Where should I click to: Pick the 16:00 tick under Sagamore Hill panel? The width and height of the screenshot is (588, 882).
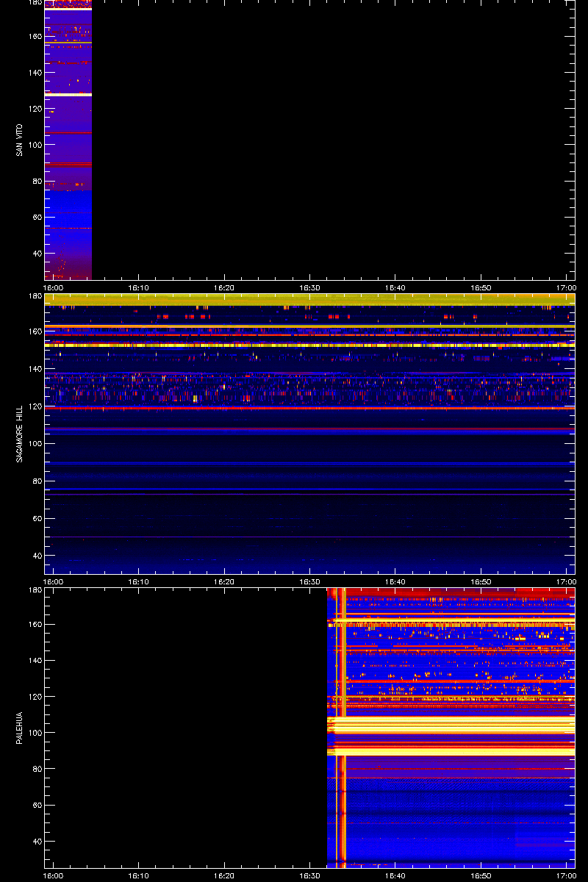point(54,582)
